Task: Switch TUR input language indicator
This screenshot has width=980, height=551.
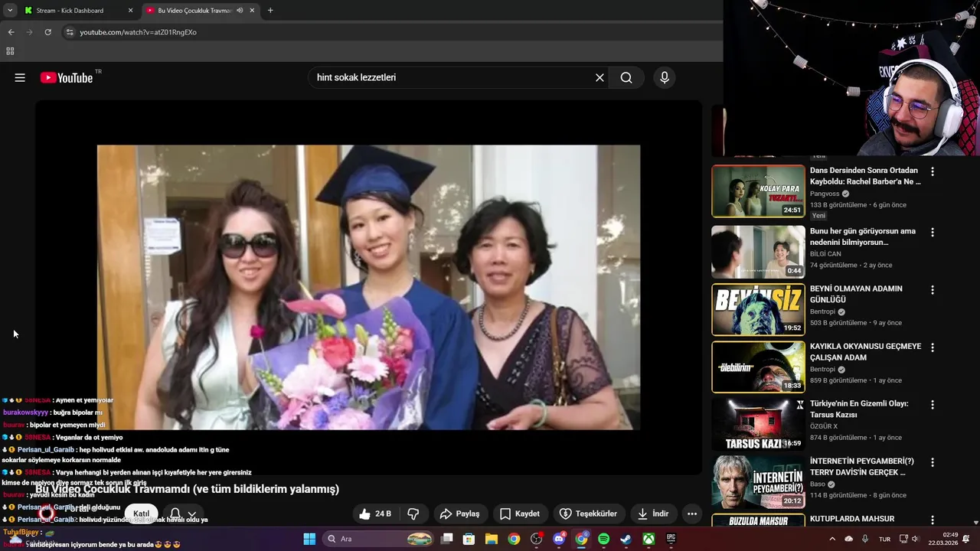Action: pyautogui.click(x=884, y=540)
